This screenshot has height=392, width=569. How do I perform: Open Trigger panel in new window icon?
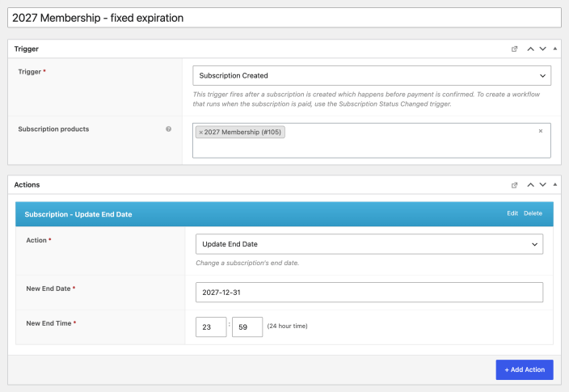coord(514,49)
